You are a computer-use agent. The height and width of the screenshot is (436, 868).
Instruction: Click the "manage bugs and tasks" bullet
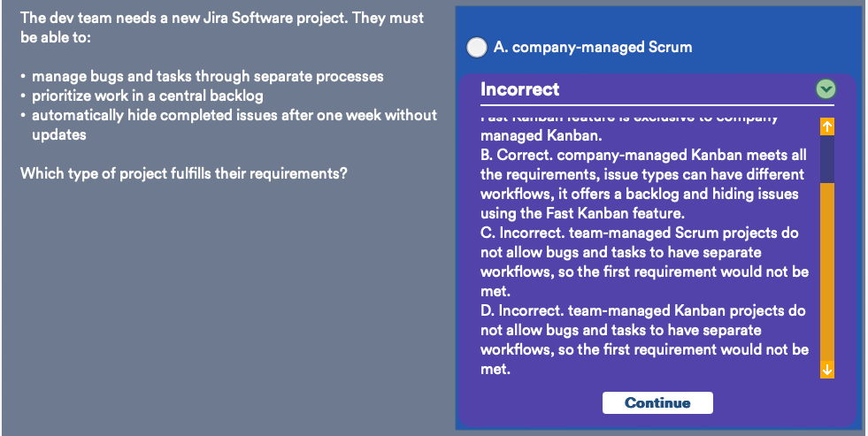pos(208,76)
